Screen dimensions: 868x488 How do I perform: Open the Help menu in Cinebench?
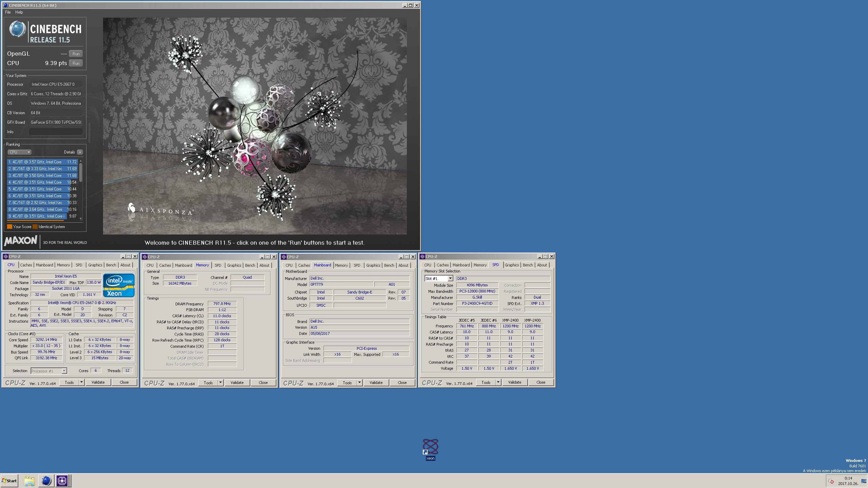coord(19,12)
